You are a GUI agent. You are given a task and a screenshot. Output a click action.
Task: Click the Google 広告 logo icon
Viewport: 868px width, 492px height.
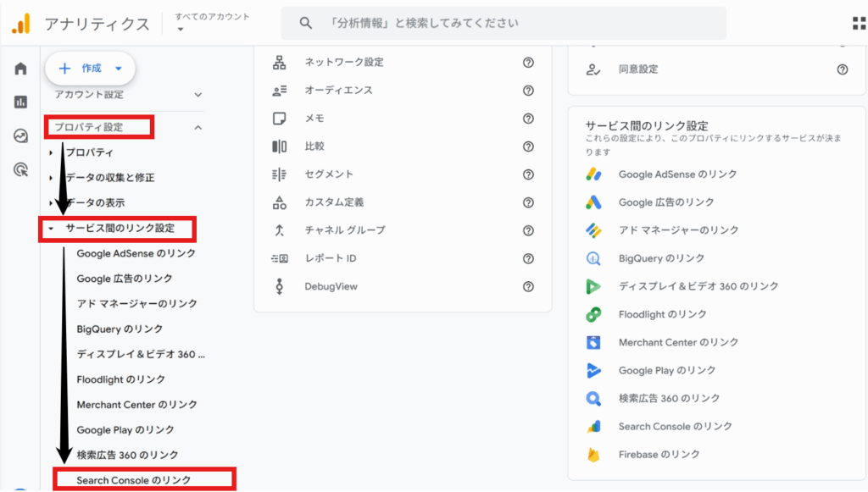coord(593,202)
